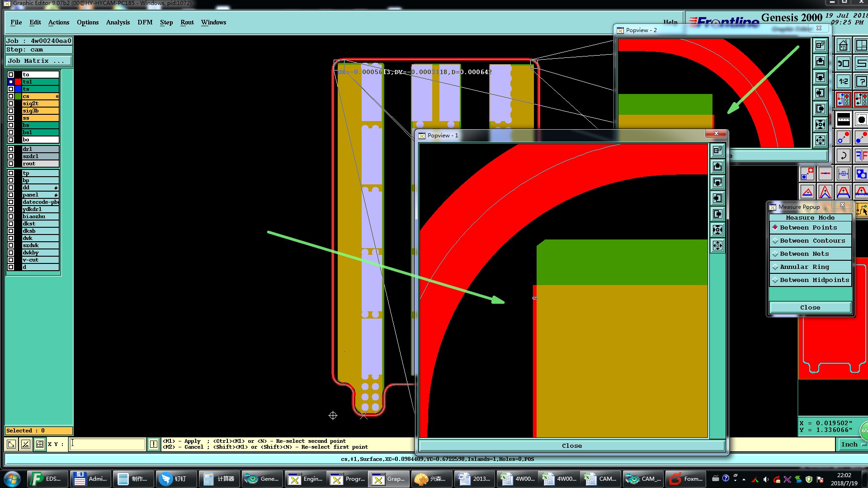Click the black octagon feature highlight icon
868x488 pixels.
[861, 119]
